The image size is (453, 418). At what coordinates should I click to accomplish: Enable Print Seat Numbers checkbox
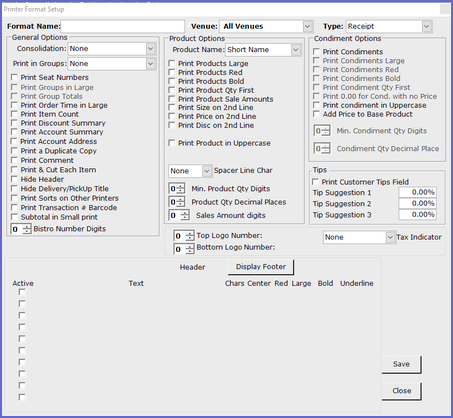tap(14, 77)
